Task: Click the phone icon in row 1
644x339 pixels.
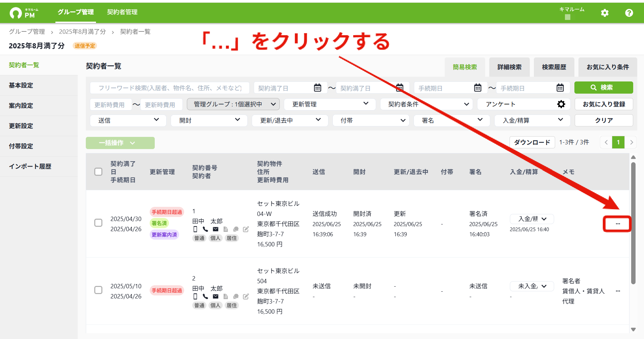Action: (x=205, y=229)
